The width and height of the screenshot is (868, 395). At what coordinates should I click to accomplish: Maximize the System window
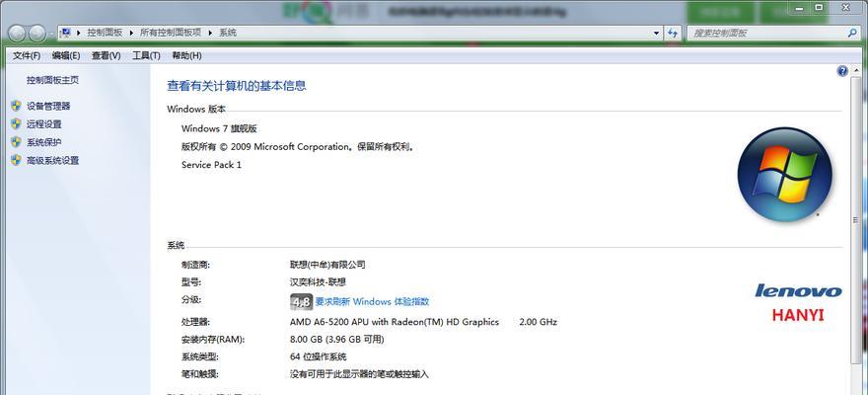[x=819, y=7]
